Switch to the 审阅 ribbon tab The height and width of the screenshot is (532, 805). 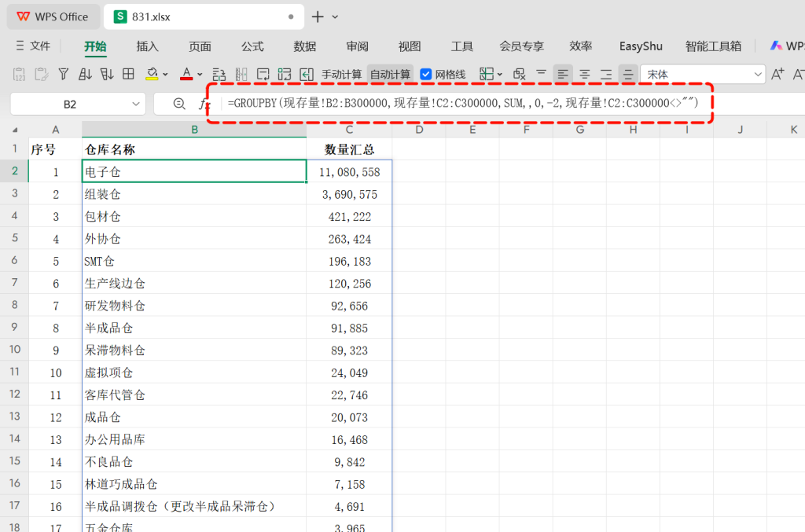357,46
